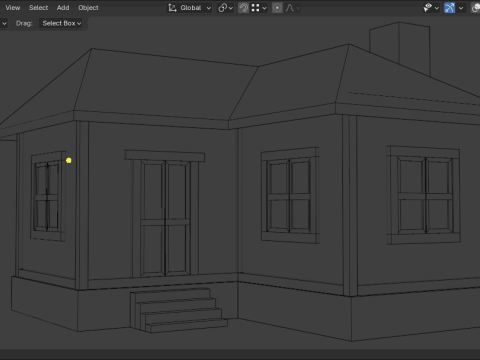
Task: Toggle the snap magnet icon
Action: click(x=244, y=8)
